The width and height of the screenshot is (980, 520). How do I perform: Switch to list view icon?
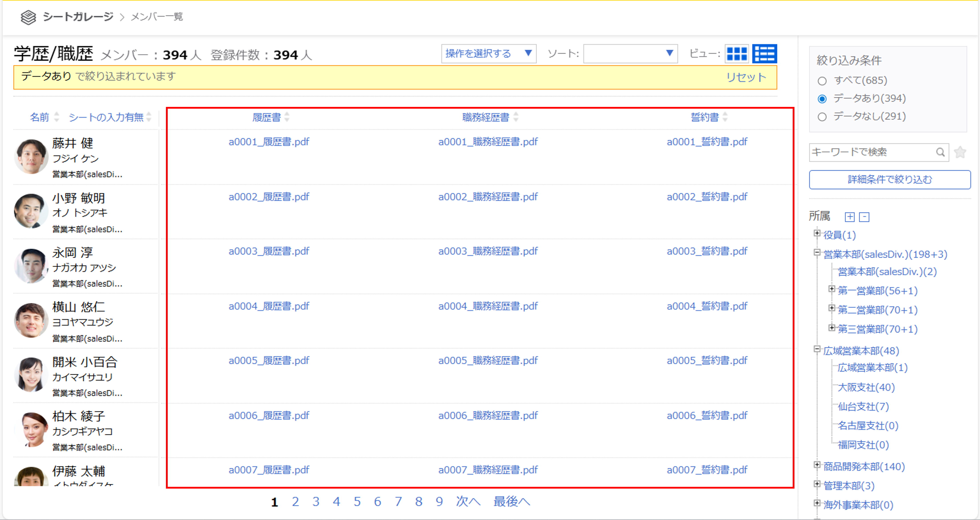click(x=764, y=54)
